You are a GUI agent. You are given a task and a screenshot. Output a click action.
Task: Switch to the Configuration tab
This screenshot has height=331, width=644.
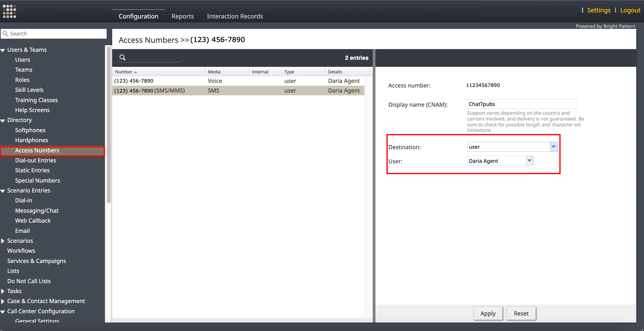[138, 16]
